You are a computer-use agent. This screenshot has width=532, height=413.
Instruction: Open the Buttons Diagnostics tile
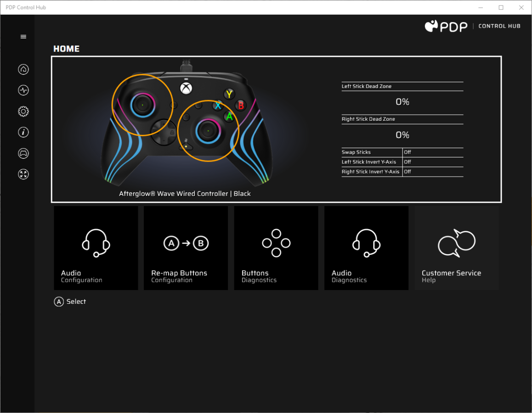point(276,248)
